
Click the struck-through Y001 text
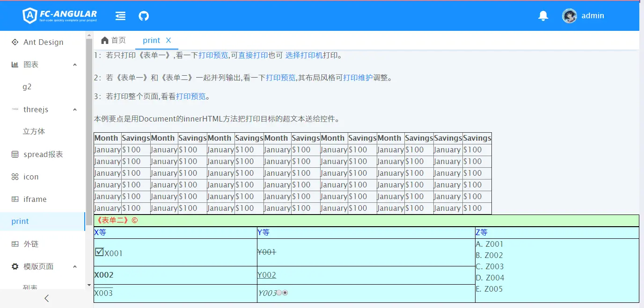[x=267, y=252]
